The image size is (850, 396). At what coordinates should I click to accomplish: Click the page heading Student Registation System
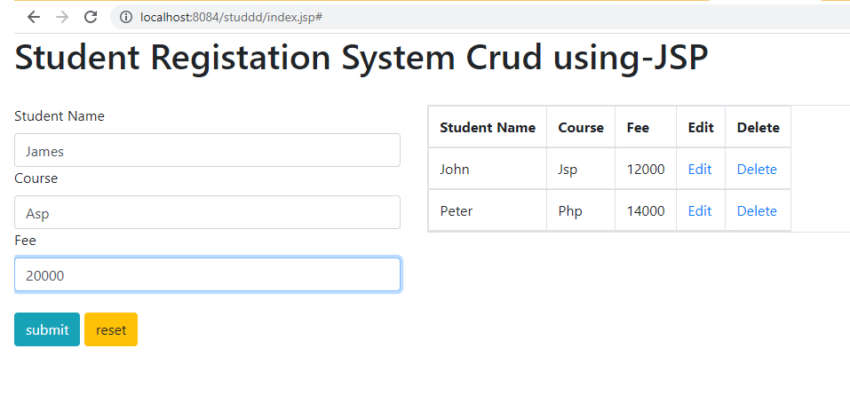[x=361, y=57]
